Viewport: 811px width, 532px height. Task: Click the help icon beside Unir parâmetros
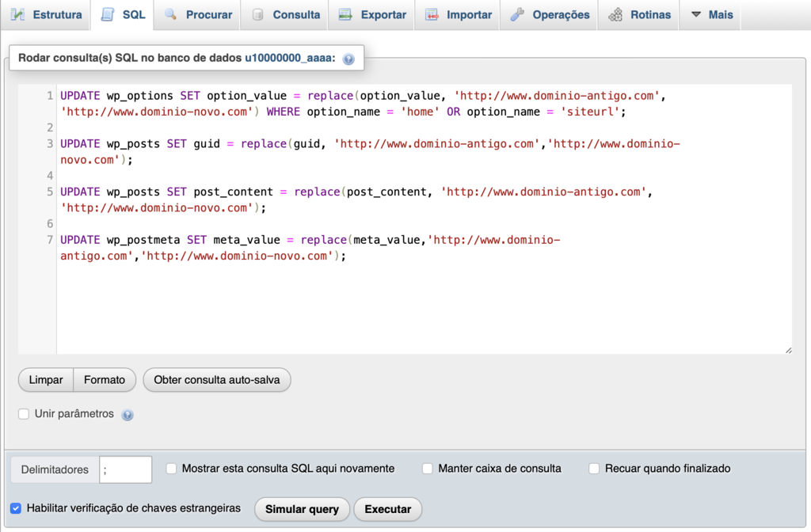(x=128, y=414)
